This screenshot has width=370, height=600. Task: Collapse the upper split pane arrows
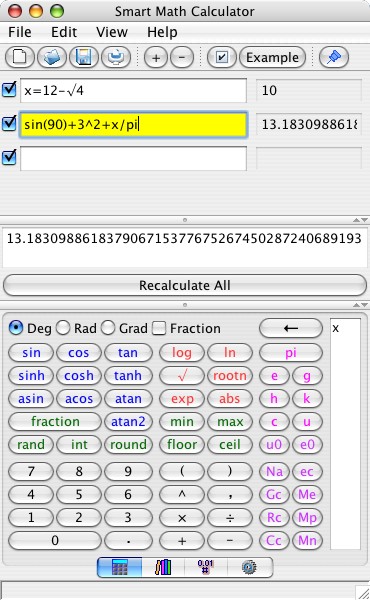click(360, 220)
